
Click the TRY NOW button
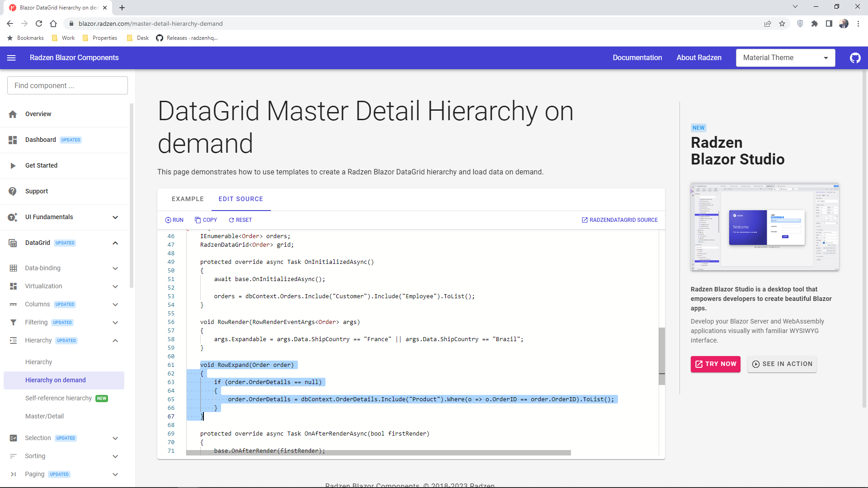tap(715, 364)
